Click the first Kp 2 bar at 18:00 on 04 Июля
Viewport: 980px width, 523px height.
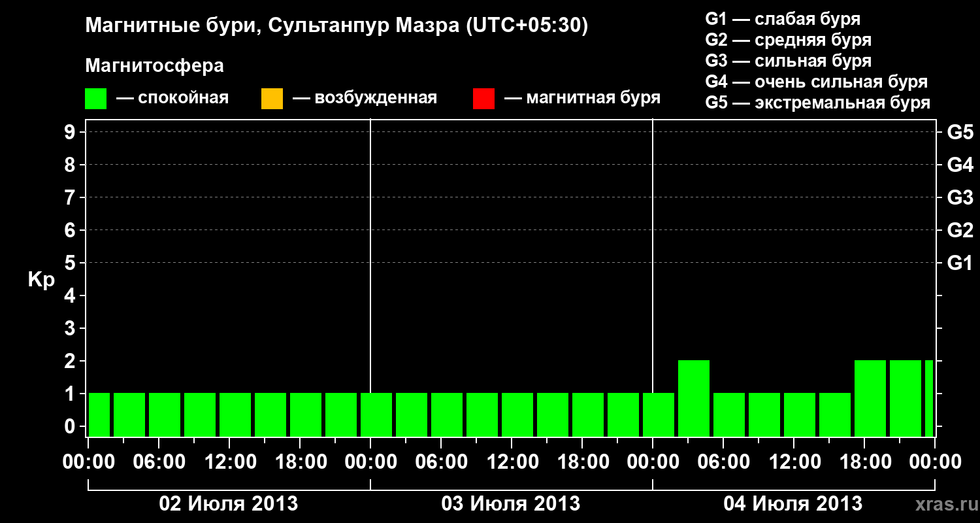point(870,398)
